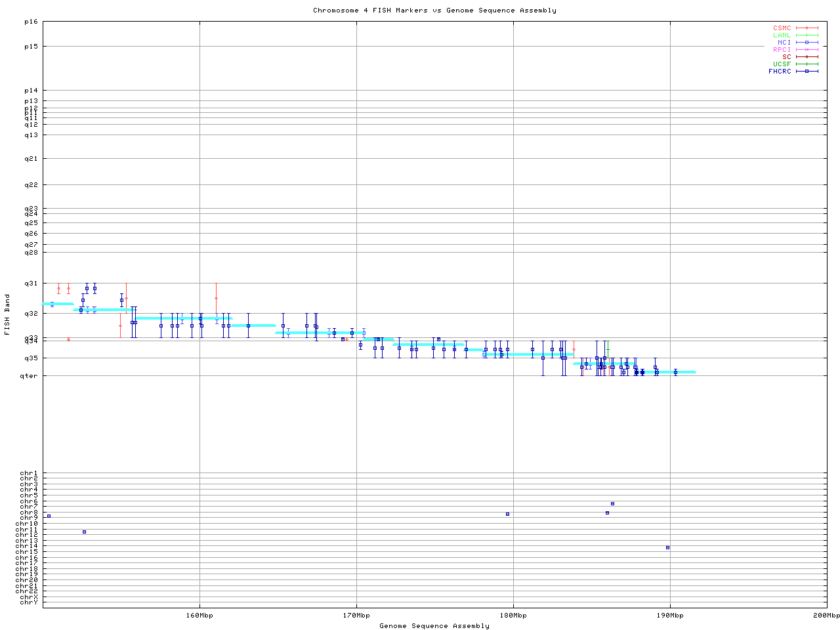Click the LANL legend label
This screenshot has width=840, height=630.
coord(782,35)
